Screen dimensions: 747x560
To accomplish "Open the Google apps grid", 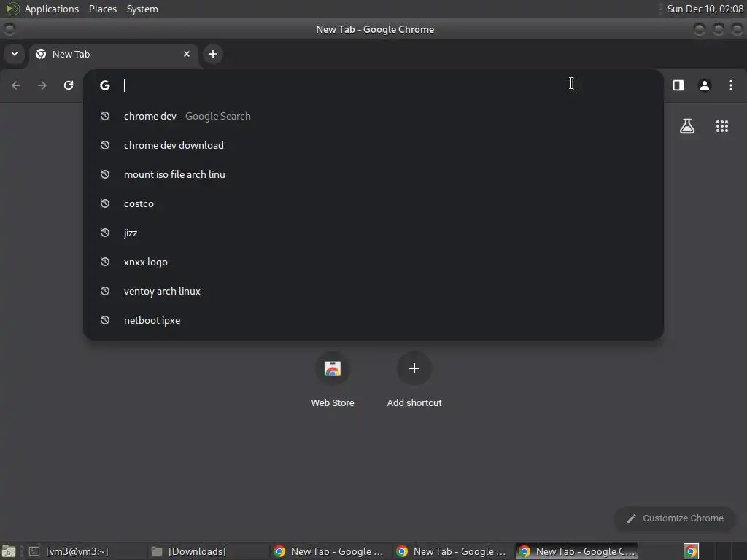I will 722,126.
